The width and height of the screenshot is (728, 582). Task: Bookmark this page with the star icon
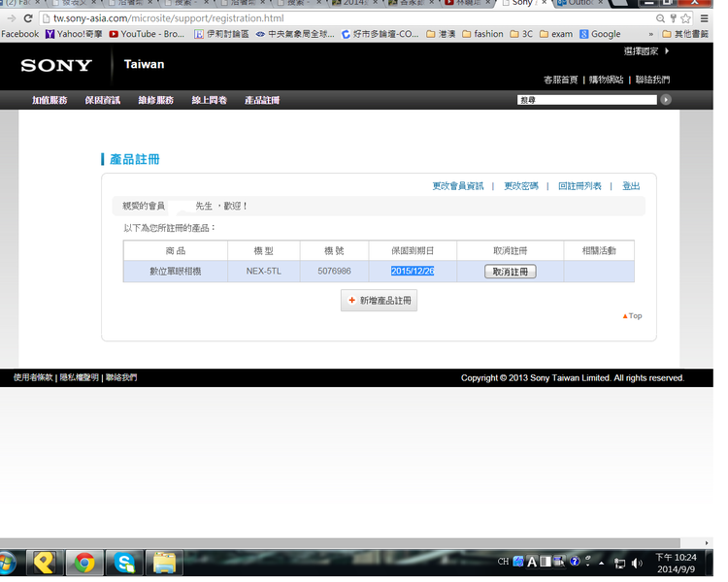pyautogui.click(x=685, y=18)
